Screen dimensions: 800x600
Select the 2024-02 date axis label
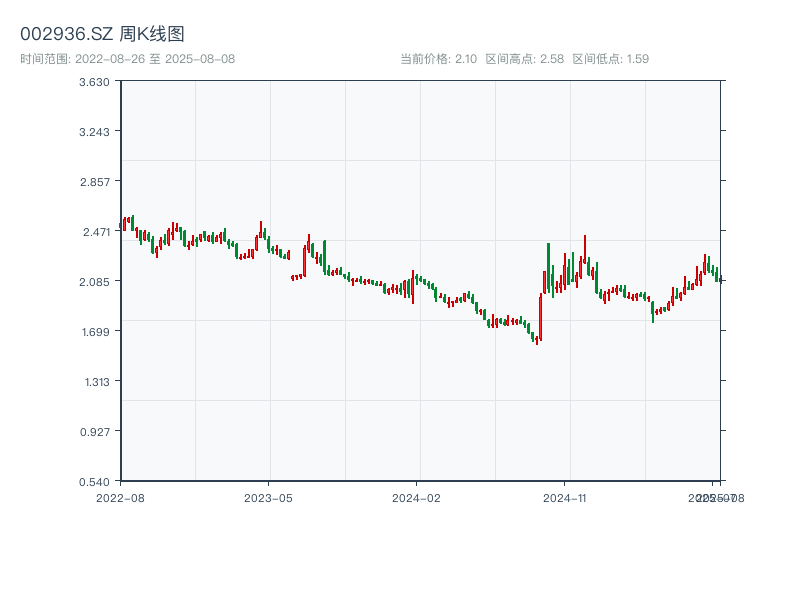point(416,497)
